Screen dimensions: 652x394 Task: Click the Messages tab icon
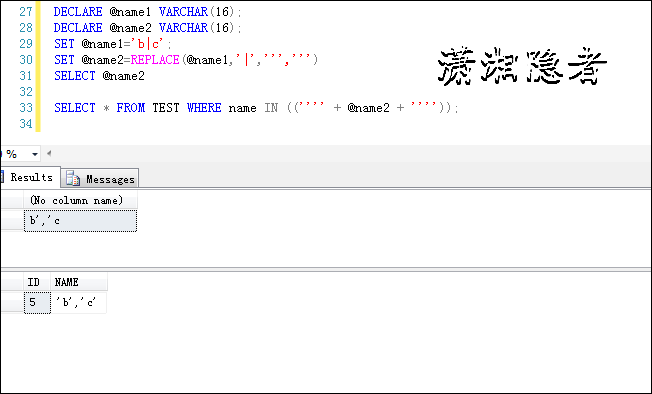(73, 179)
